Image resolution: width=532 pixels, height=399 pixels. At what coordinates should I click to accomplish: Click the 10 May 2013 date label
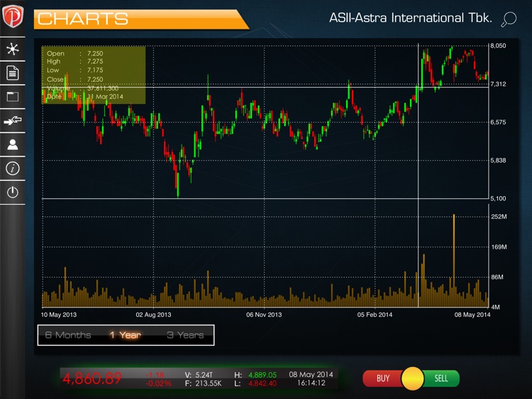point(59,315)
